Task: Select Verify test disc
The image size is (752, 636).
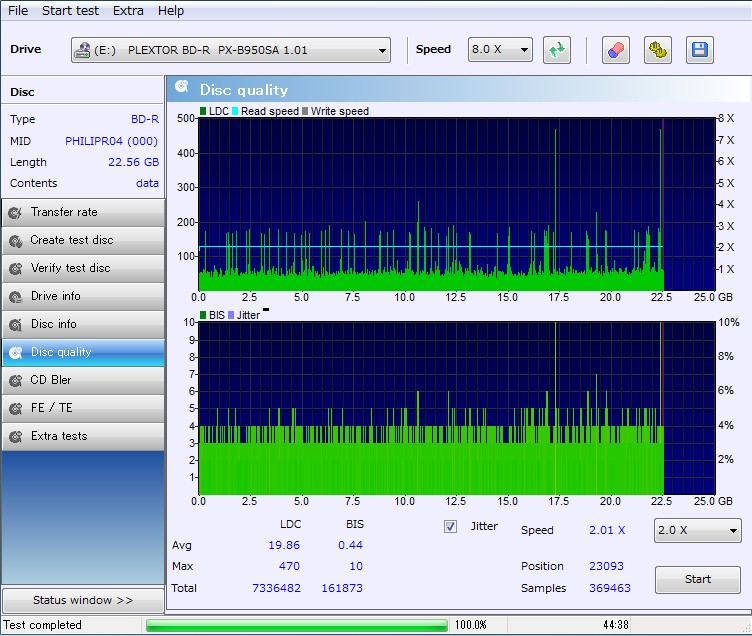Action: (83, 268)
